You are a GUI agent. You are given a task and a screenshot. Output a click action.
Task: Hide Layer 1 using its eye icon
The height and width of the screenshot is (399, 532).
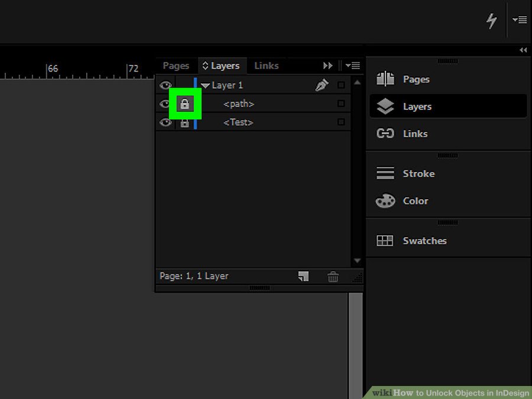166,85
